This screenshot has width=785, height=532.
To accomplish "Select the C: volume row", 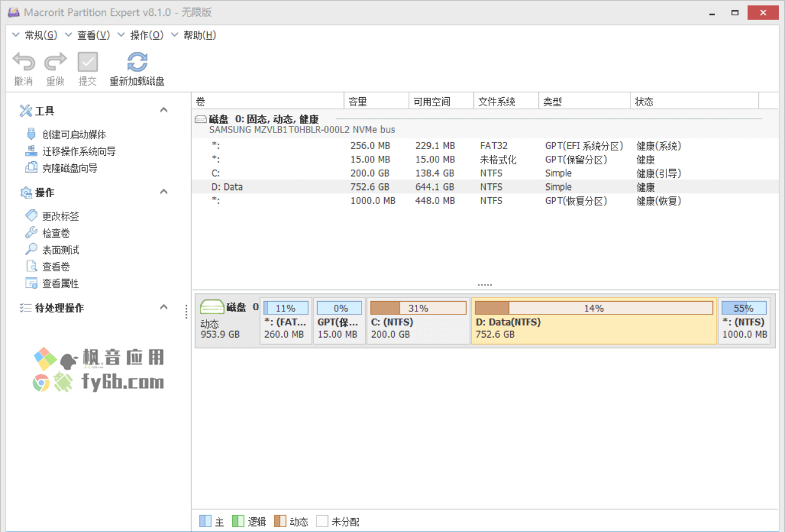I will [x=485, y=173].
